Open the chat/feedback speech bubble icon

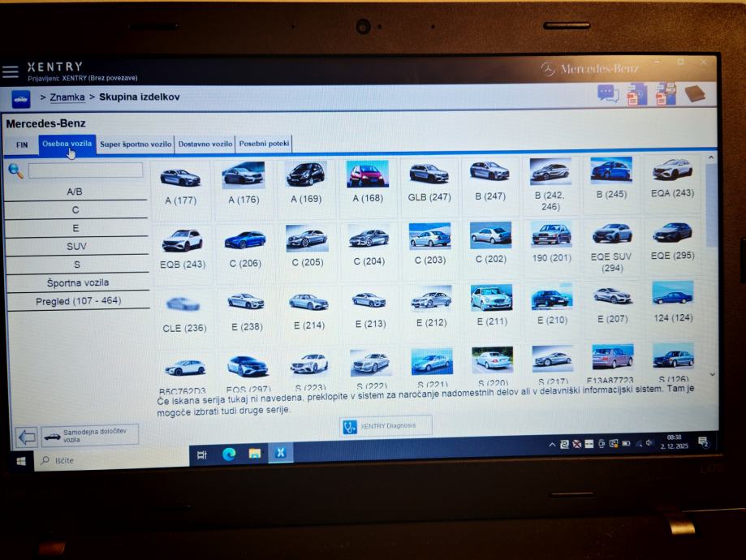coord(608,93)
